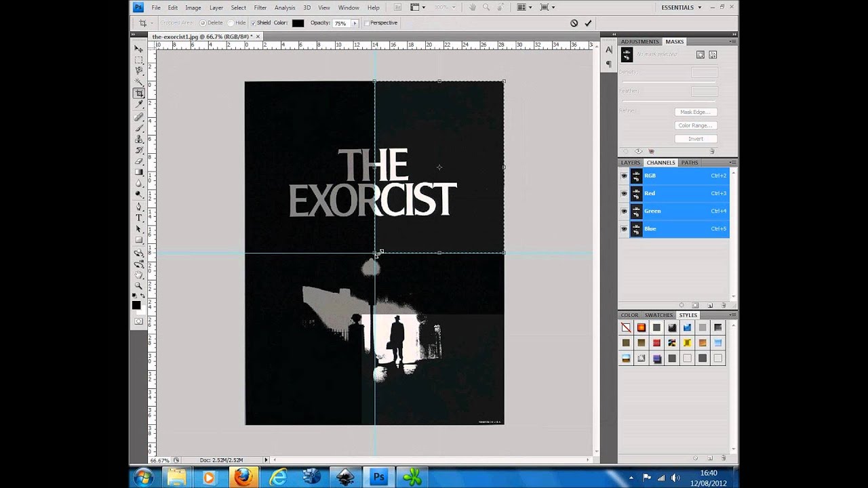Image resolution: width=868 pixels, height=488 pixels.
Task: Click the shield Color black swatch
Action: [x=298, y=23]
